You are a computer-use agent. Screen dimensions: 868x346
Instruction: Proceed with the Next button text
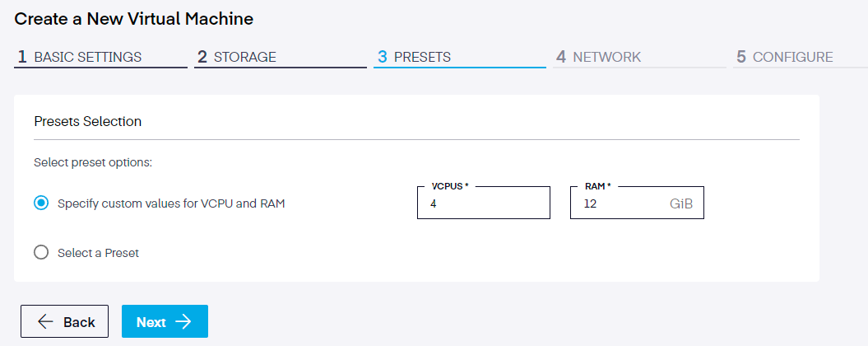tap(151, 322)
